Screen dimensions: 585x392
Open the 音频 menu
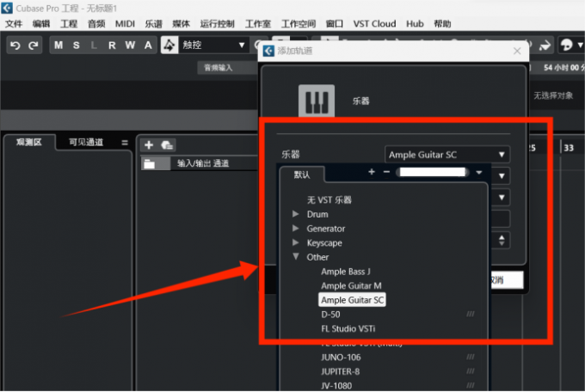point(96,24)
